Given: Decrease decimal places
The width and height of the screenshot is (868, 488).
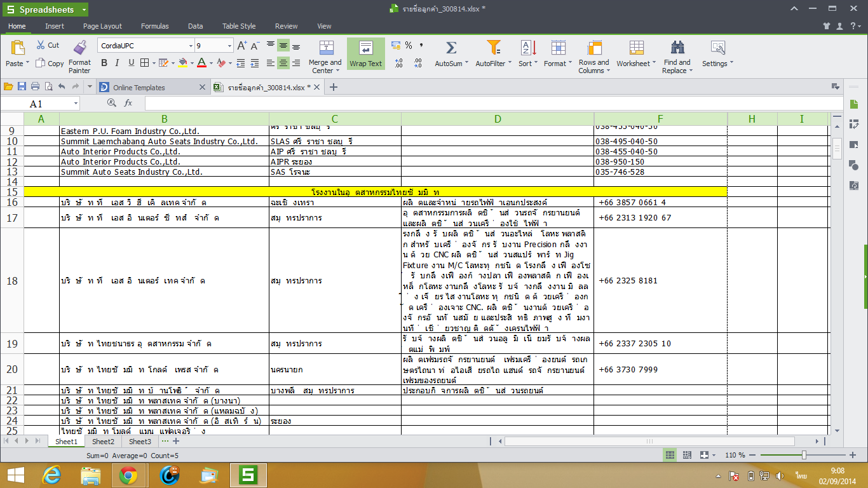Looking at the screenshot, I should tap(417, 62).
